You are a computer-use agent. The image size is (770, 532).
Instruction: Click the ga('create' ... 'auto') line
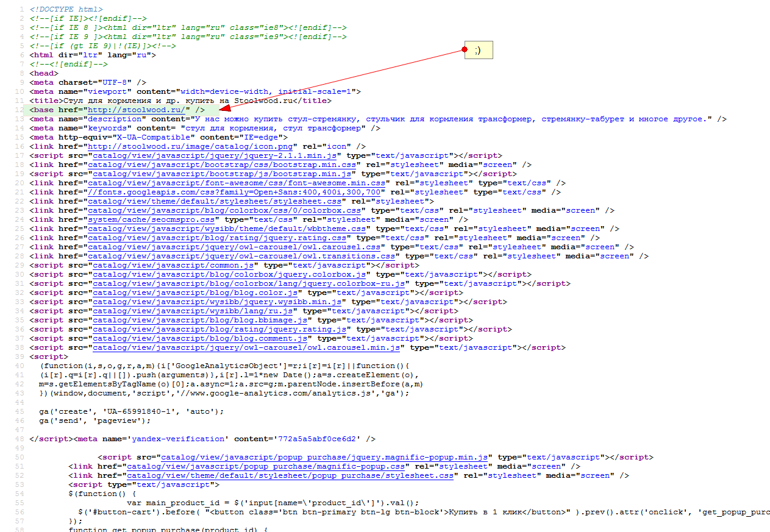tap(132, 411)
